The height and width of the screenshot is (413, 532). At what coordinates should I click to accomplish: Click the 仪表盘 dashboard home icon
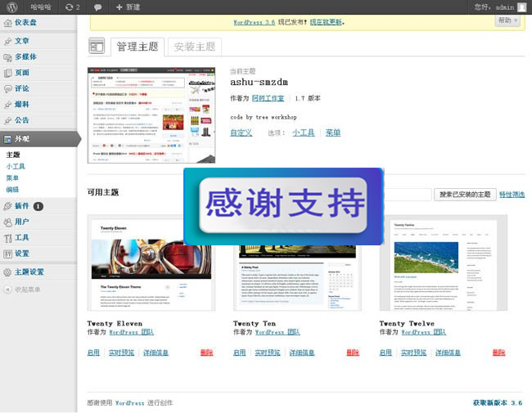pos(7,23)
